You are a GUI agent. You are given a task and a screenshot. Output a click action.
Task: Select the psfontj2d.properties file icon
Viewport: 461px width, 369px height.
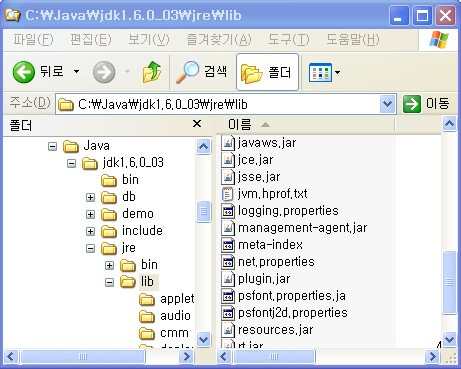coord(228,313)
